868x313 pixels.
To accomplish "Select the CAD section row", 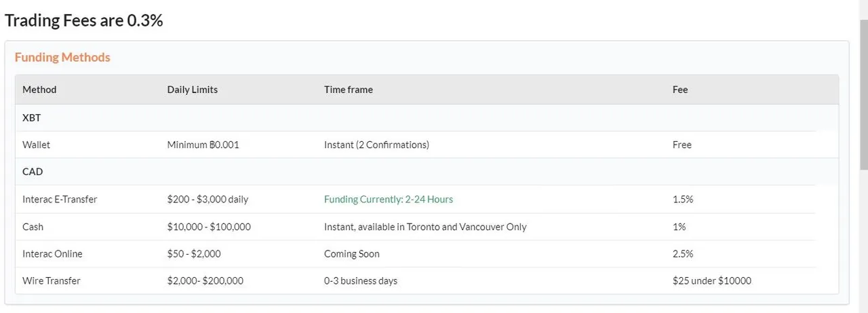I will click(x=427, y=172).
